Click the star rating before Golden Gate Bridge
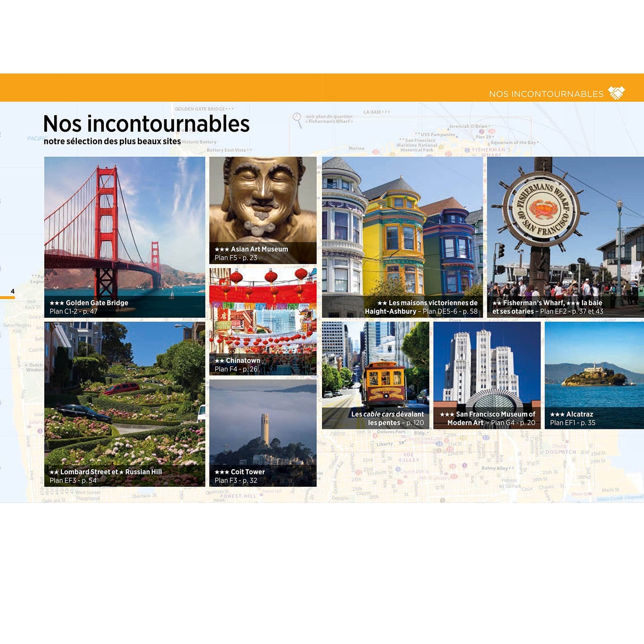The width and height of the screenshot is (644, 644). pos(56,302)
